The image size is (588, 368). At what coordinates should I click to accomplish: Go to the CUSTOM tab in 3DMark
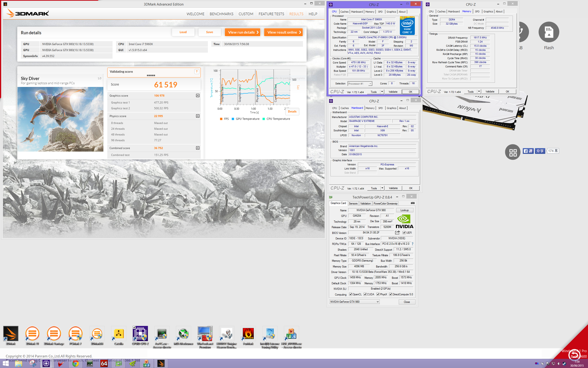click(x=246, y=14)
